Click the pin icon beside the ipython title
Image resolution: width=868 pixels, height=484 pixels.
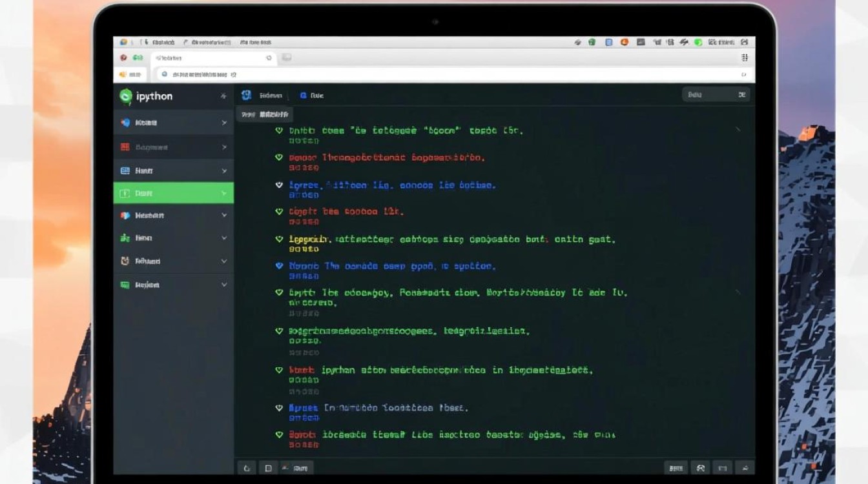pyautogui.click(x=223, y=96)
